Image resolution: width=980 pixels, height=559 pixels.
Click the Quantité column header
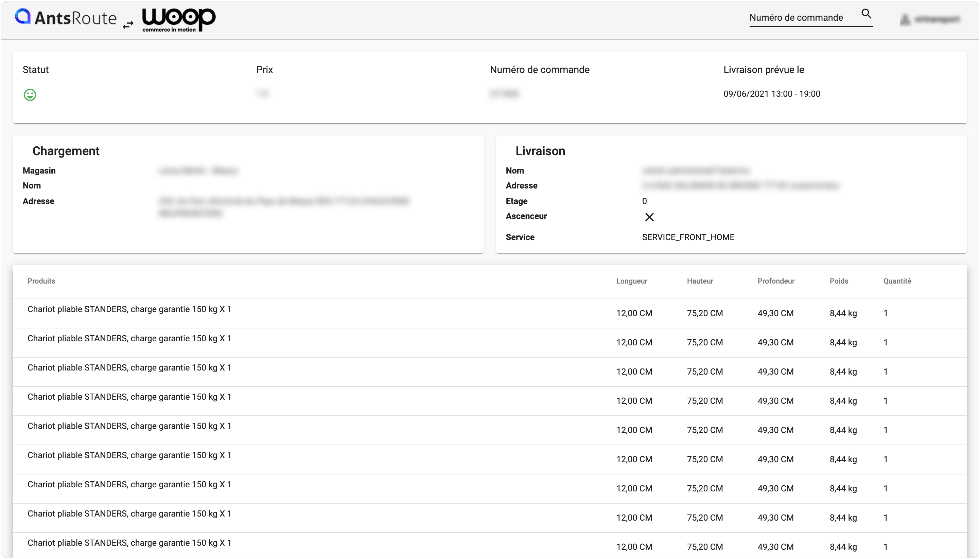(897, 281)
